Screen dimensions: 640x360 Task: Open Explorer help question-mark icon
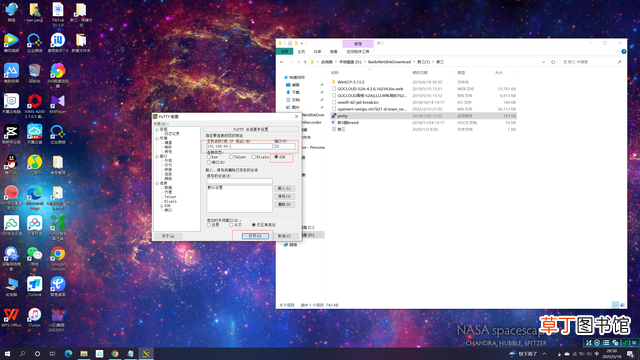pyautogui.click(x=623, y=52)
